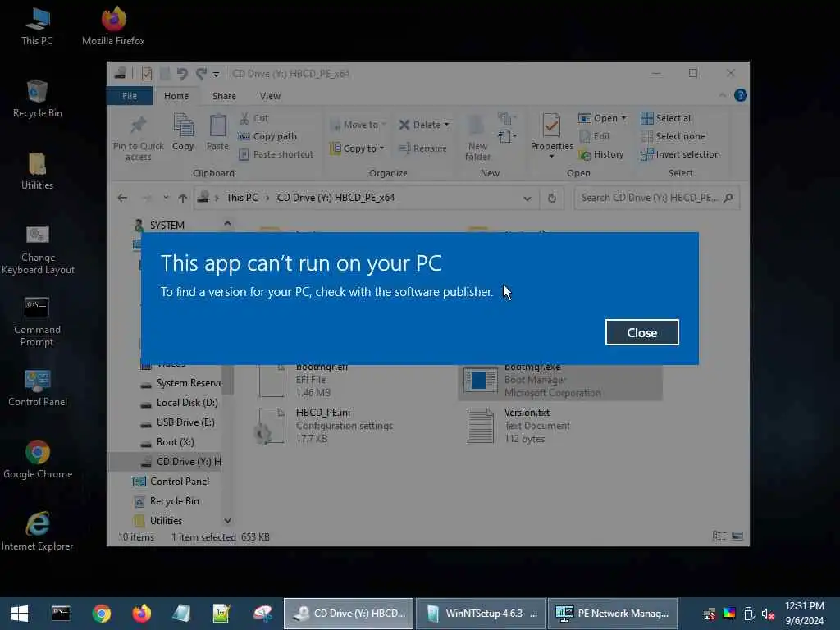Open the Move to dropdown

click(x=358, y=125)
